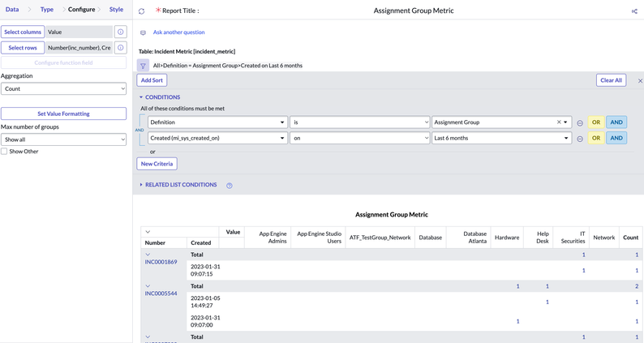Screen dimensions: 644x343
Task: Click AND button on Created condition
Action: (616, 138)
